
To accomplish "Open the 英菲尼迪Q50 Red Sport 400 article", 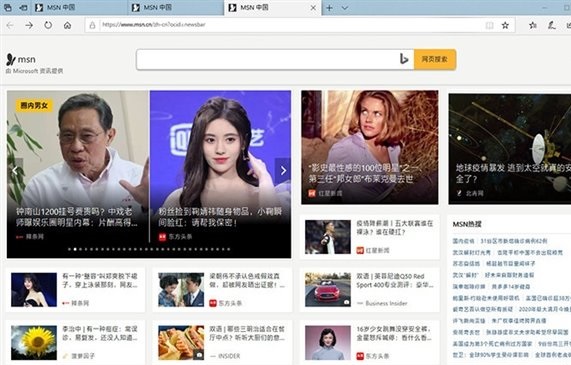I will click(395, 280).
